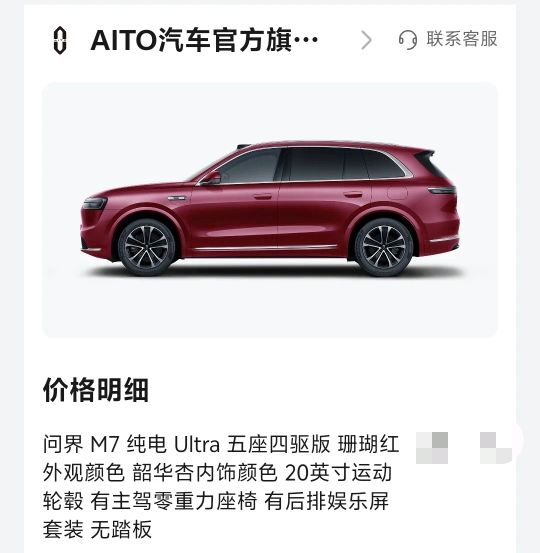Open the AITO汽车官方旗… store title
The image size is (540, 553).
coord(205,40)
